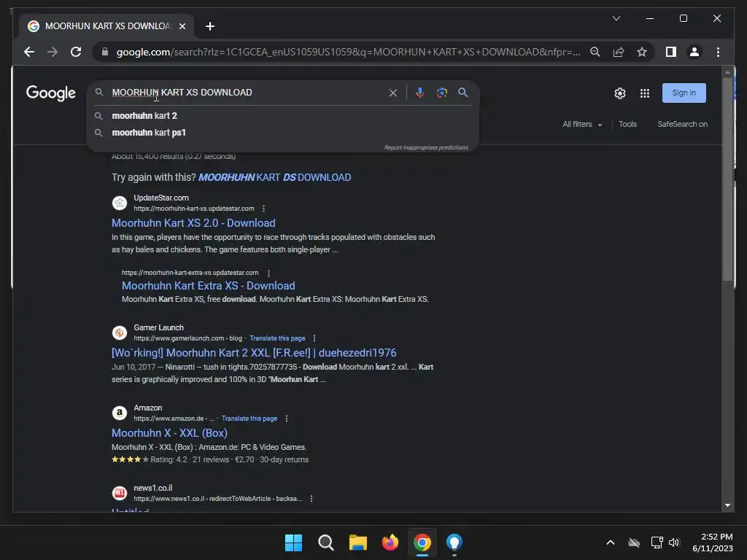Open File Explorer from taskbar
Screen dimensions: 747x560
point(357,542)
